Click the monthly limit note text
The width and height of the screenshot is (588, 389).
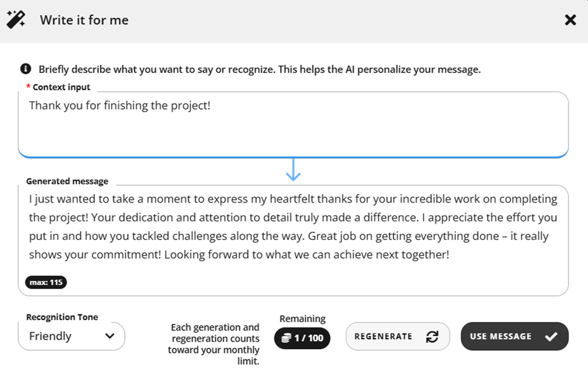(x=213, y=344)
